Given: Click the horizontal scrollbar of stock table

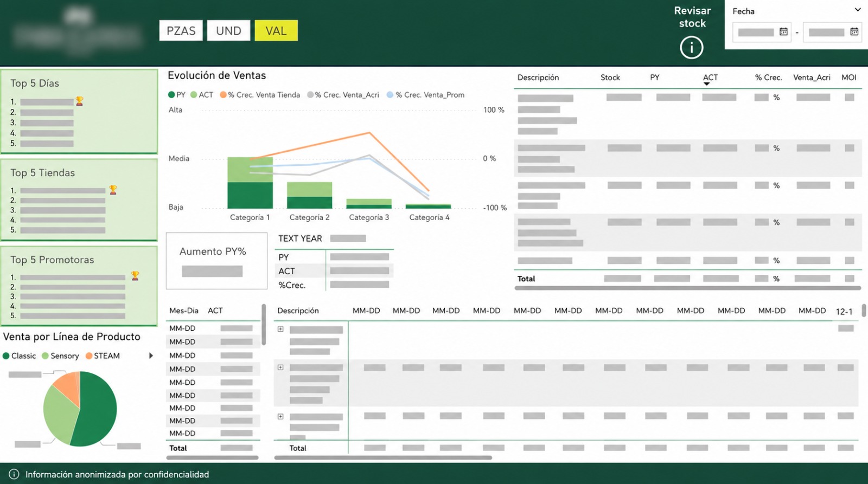Looking at the screenshot, I should (688, 288).
